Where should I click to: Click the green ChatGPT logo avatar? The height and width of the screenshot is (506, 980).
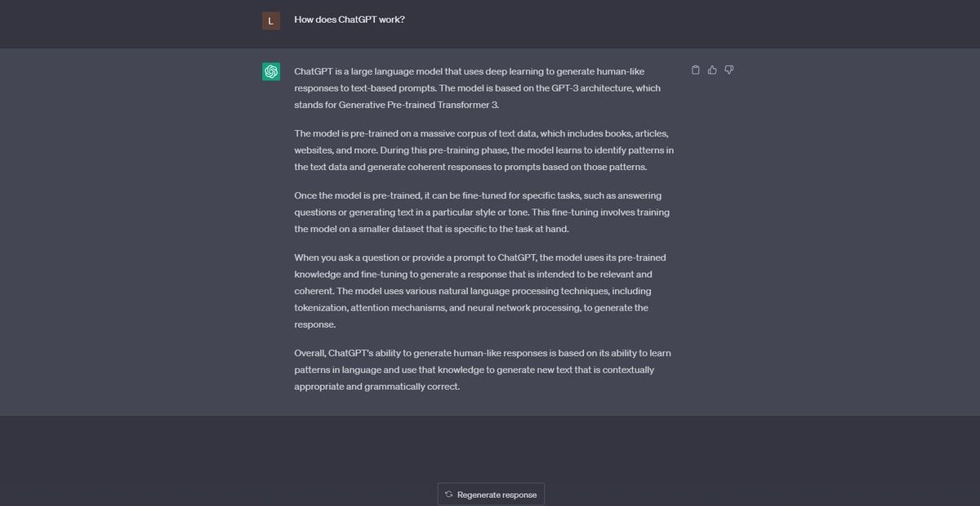(271, 72)
